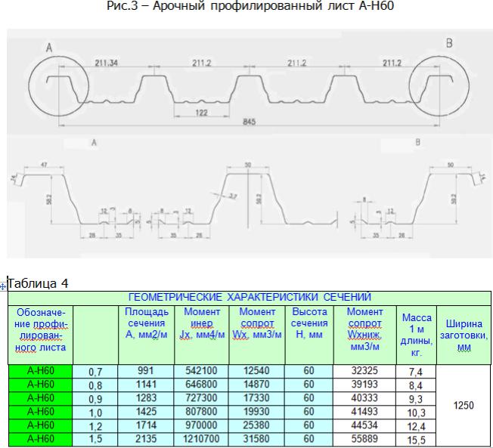The width and height of the screenshot is (493, 448).
Task: Click the A-H60 cell in the 0,9 row
Action: tap(41, 398)
